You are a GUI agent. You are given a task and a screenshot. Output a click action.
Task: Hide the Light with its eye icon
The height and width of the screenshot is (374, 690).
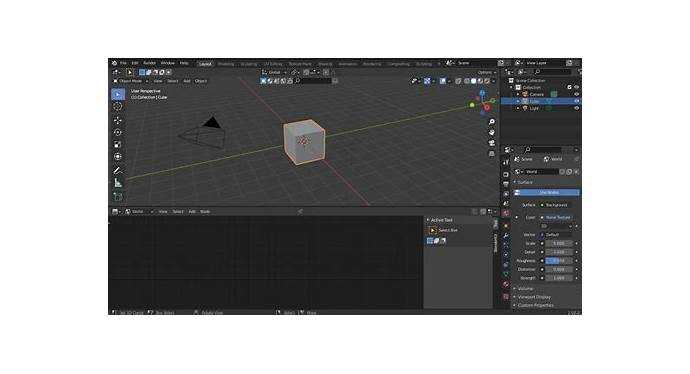576,108
